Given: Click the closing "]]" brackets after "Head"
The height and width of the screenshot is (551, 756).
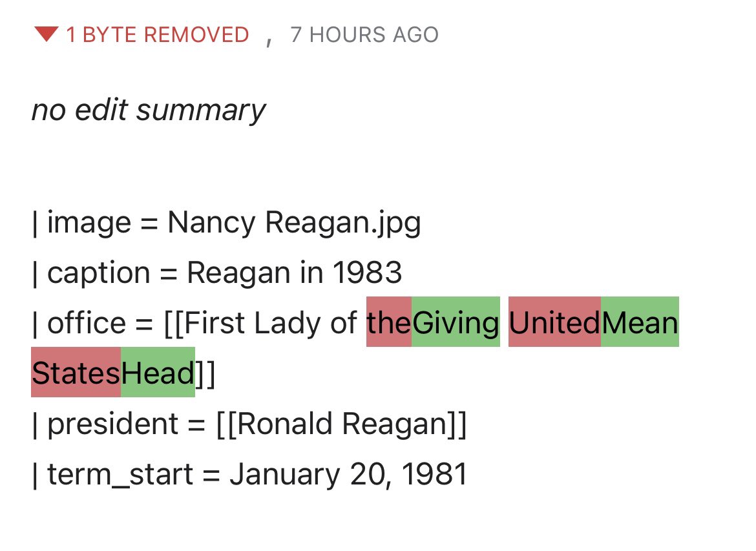Looking at the screenshot, I should (x=205, y=373).
